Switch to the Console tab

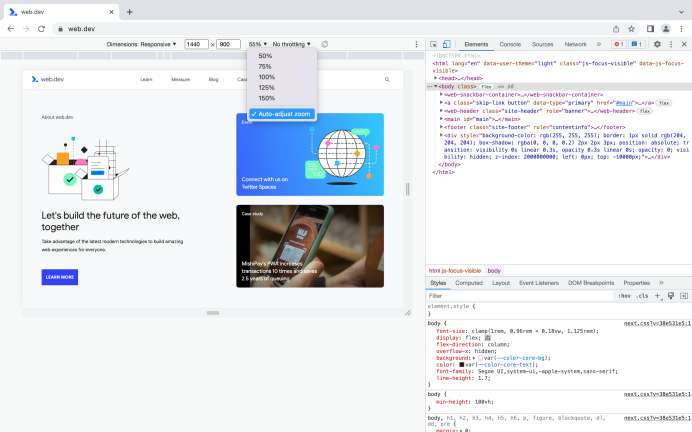510,44
